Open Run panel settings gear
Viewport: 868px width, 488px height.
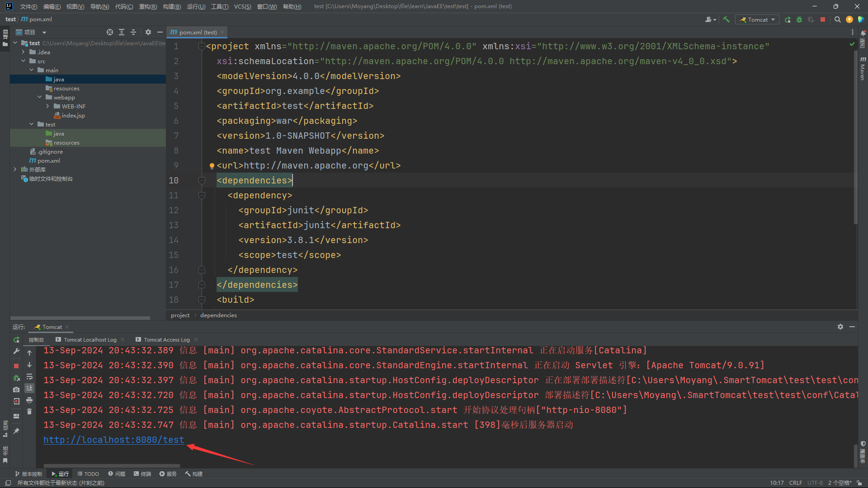(x=840, y=327)
